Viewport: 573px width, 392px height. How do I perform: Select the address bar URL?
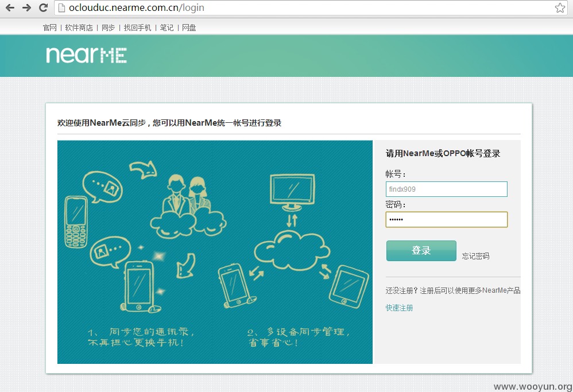pos(136,7)
